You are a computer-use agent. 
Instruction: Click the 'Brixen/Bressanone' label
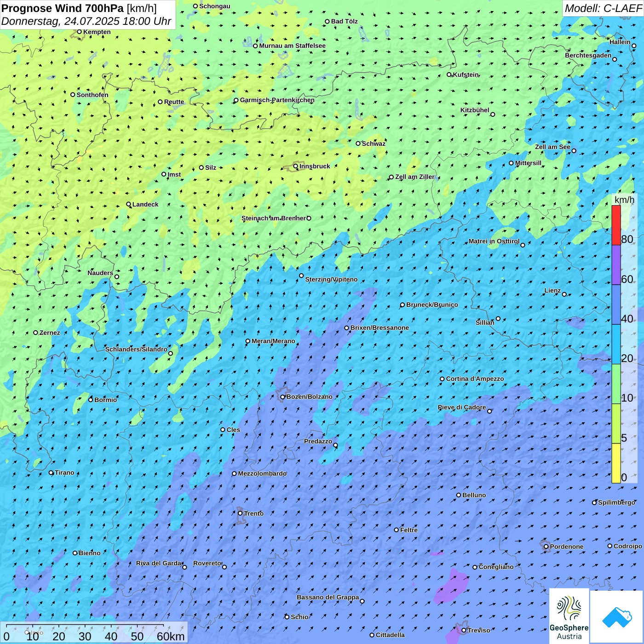click(379, 328)
